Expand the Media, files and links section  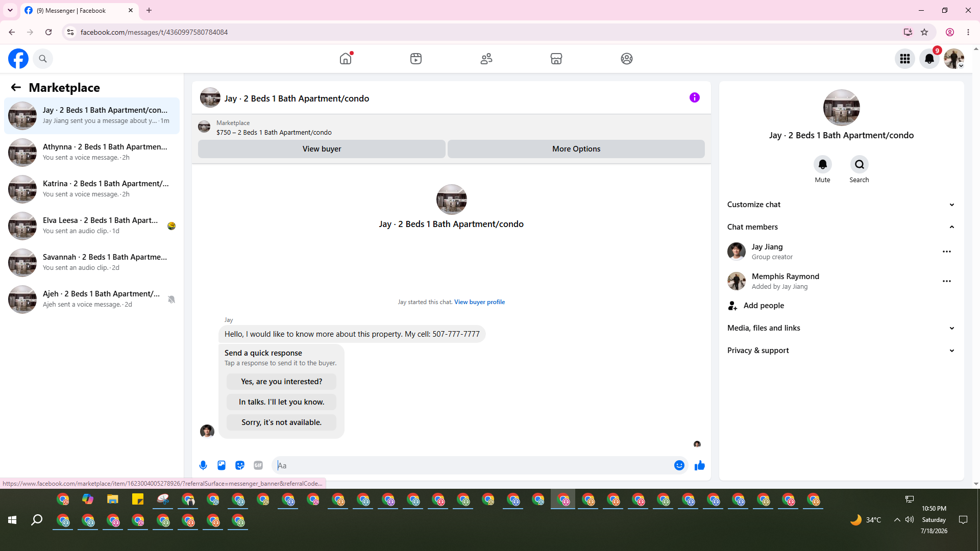coord(842,328)
